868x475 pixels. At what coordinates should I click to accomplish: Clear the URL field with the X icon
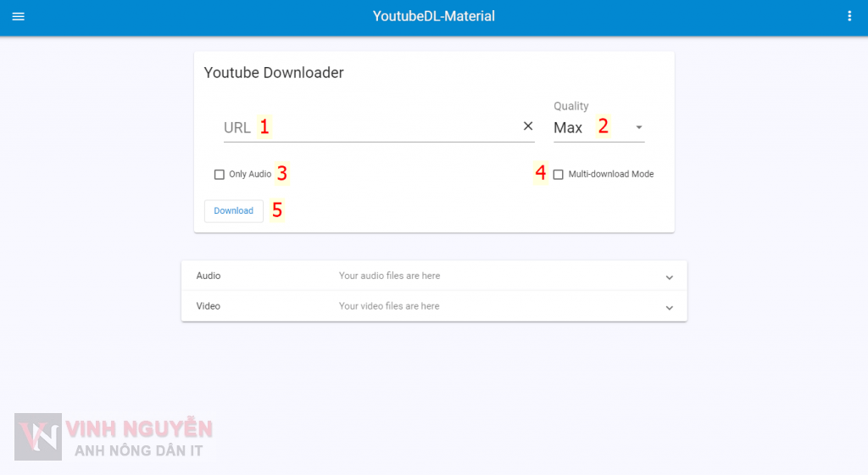(x=527, y=126)
